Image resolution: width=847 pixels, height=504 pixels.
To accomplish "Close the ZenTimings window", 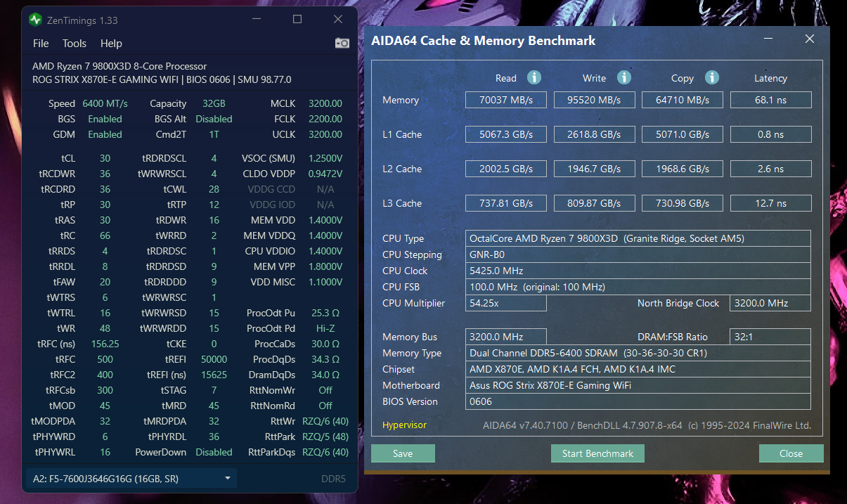I will coord(338,20).
